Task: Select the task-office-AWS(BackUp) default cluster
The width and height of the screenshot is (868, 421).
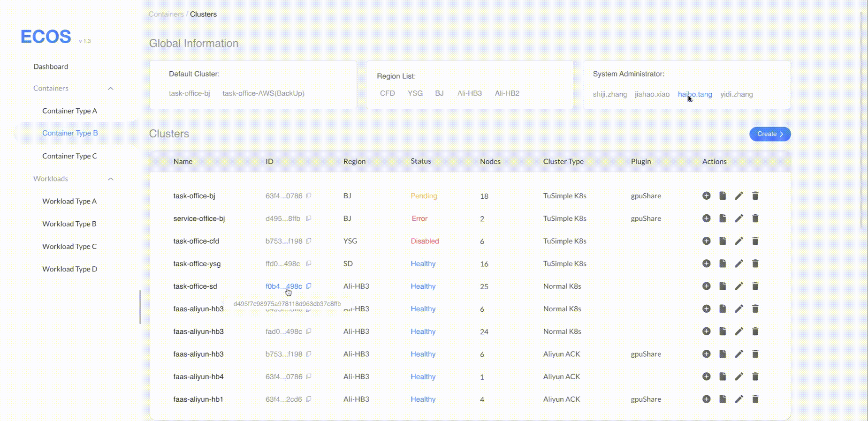Action: click(x=264, y=93)
